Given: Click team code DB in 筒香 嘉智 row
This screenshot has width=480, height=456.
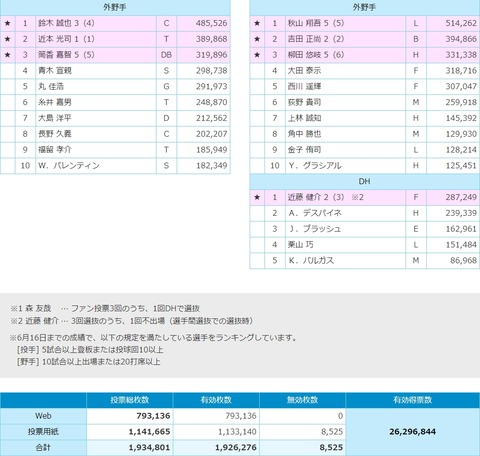Looking at the screenshot, I should click(x=166, y=55).
